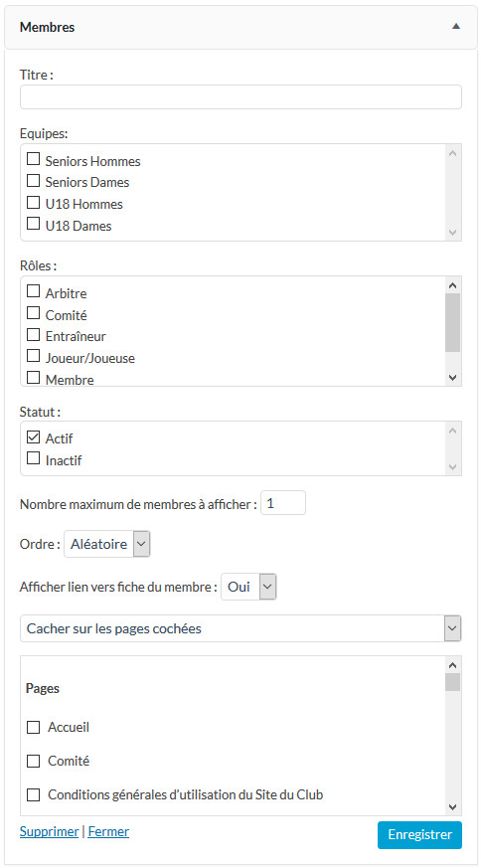The width and height of the screenshot is (481, 868).
Task: Tick the Arbitre role checkbox
Action: click(x=34, y=291)
